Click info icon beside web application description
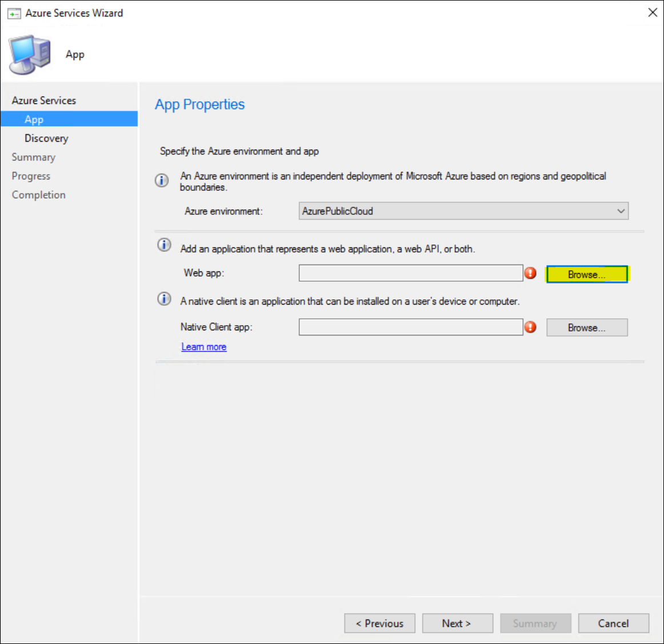 pos(165,245)
